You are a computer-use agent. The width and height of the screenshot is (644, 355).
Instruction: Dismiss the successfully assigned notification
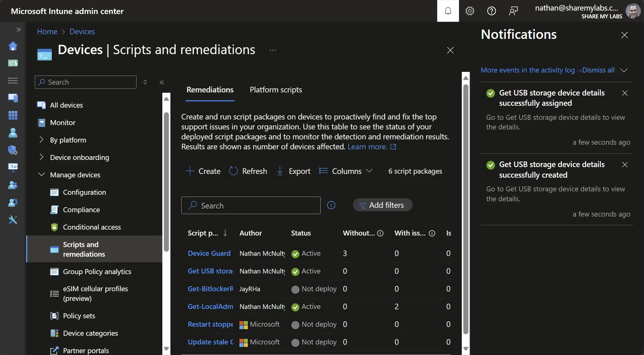point(624,93)
